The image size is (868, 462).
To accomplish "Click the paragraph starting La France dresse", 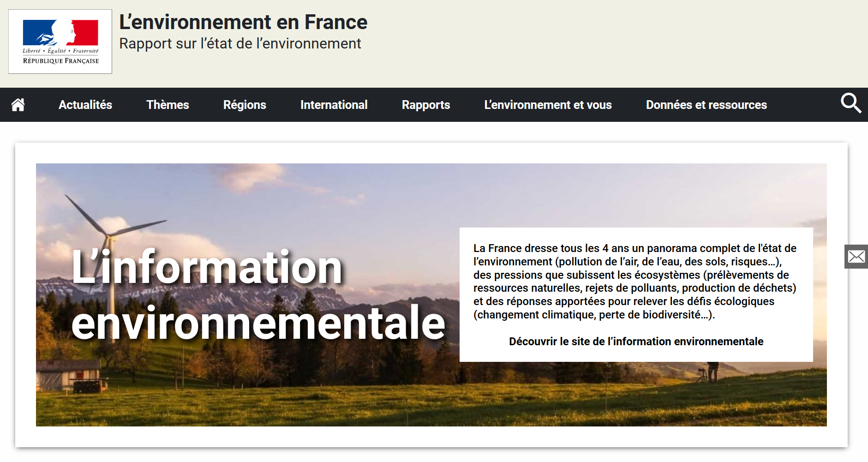I will click(x=635, y=282).
